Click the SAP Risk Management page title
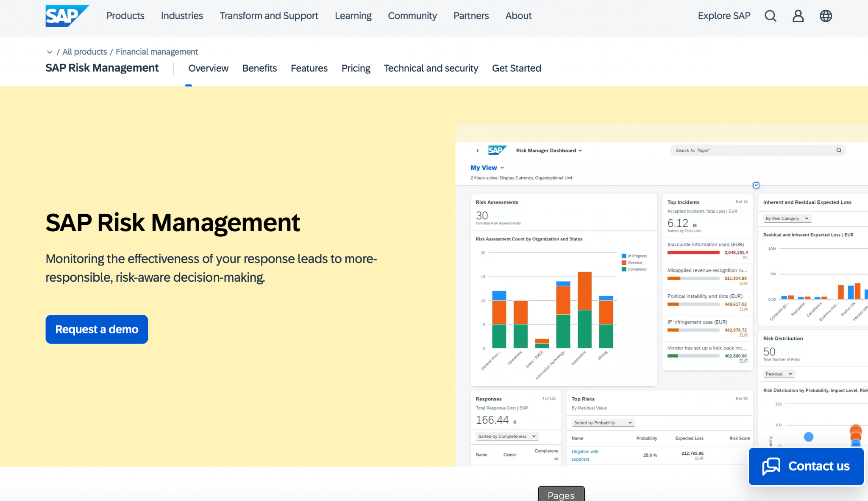The width and height of the screenshot is (868, 501). tap(172, 222)
